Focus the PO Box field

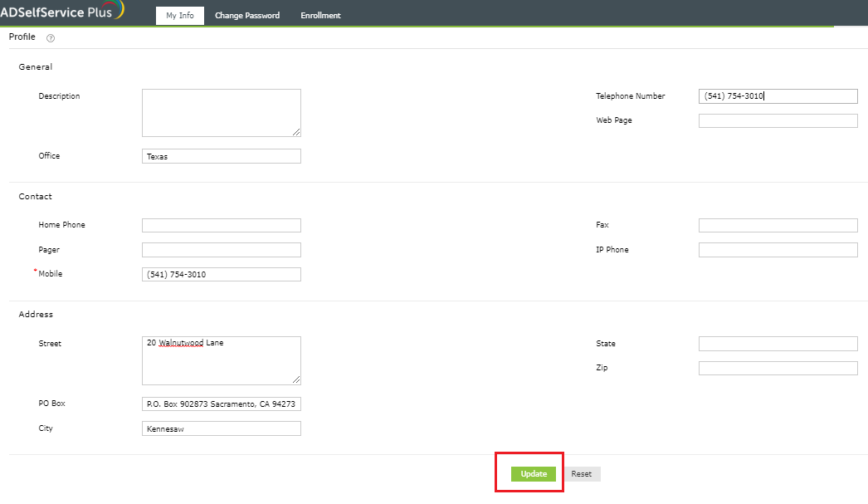221,404
